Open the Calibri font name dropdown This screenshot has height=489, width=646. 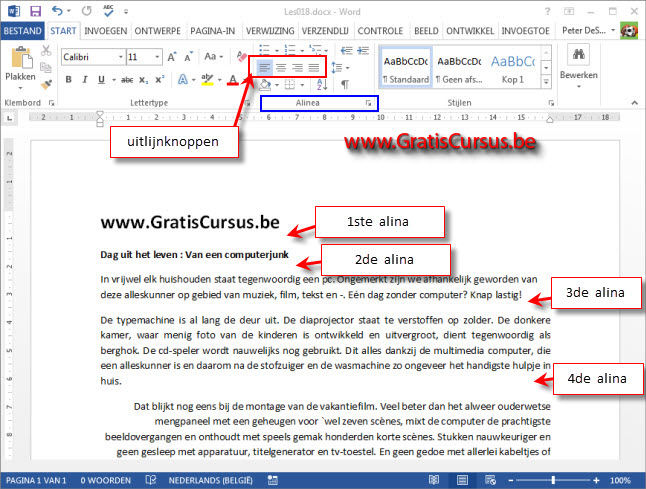[120, 57]
